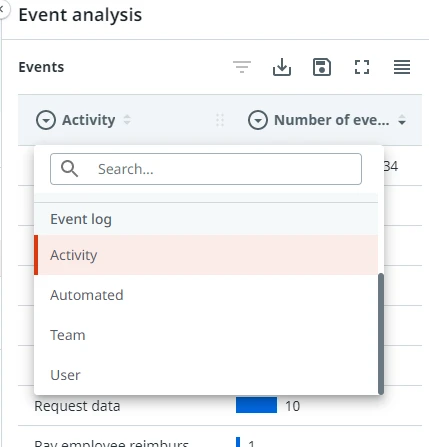Image resolution: width=429 pixels, height=447 pixels.
Task: Select Activity in the dropdown list
Action: tap(206, 255)
